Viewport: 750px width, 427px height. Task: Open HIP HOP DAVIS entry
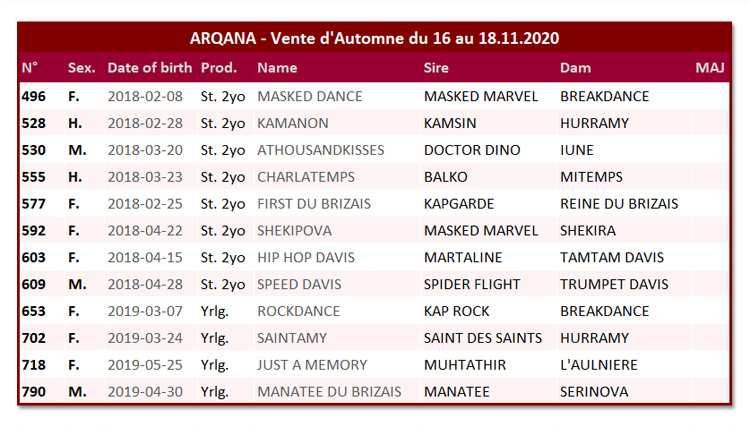[306, 257]
